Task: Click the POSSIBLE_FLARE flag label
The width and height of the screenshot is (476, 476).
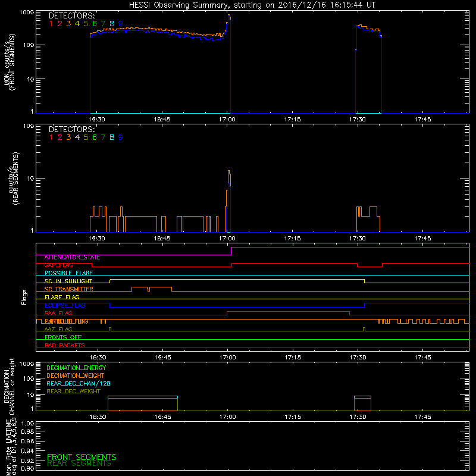Action: (x=68, y=273)
